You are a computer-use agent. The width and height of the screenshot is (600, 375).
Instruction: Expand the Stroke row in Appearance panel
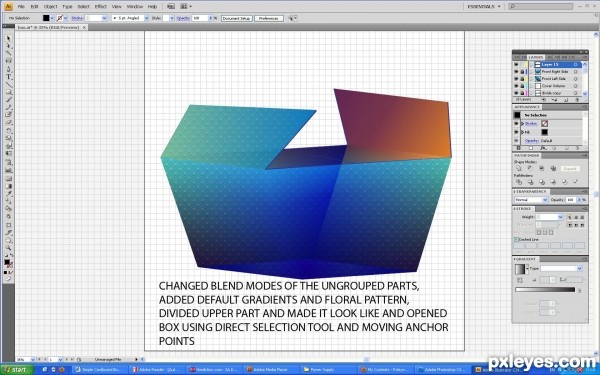pos(522,124)
